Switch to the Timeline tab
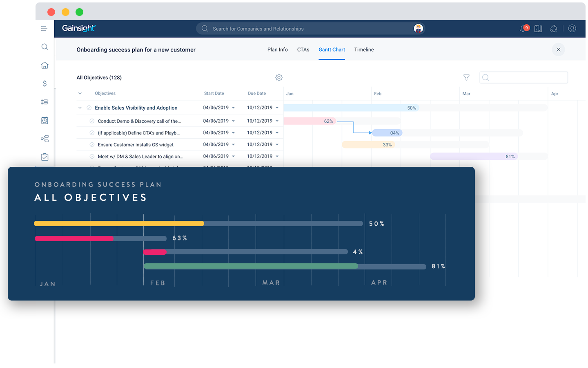588x368 pixels. (x=364, y=49)
